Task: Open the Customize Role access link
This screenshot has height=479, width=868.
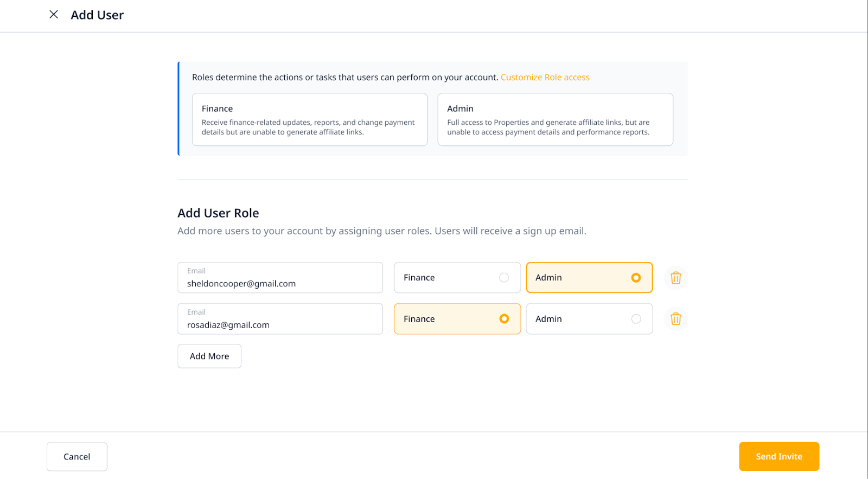Action: coord(545,78)
